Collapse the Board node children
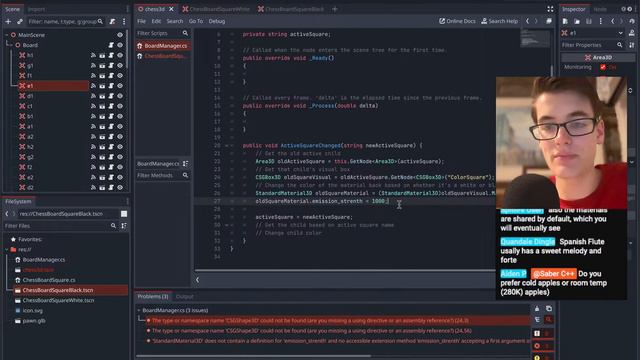 [12, 45]
